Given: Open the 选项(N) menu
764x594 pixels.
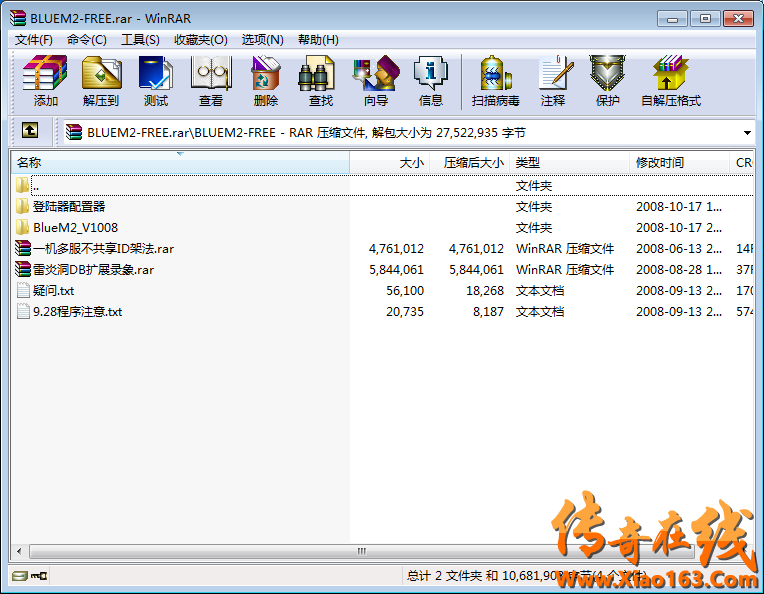Looking at the screenshot, I should coord(263,40).
